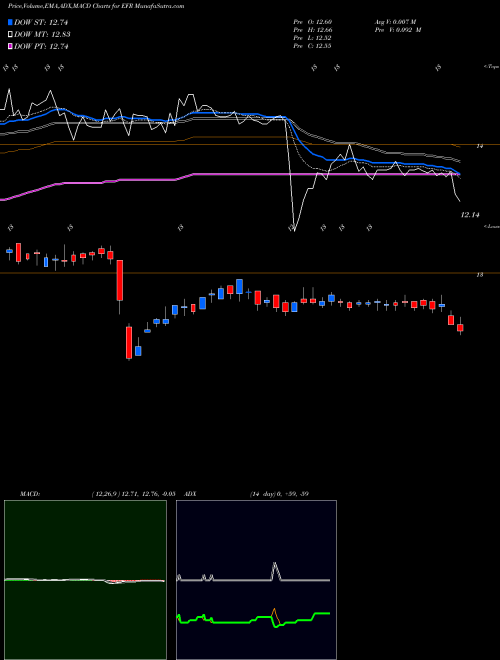The height and width of the screenshot is (660, 500).
Task: Click the 'Pre C: 12.55' value
Action: coord(312,46)
